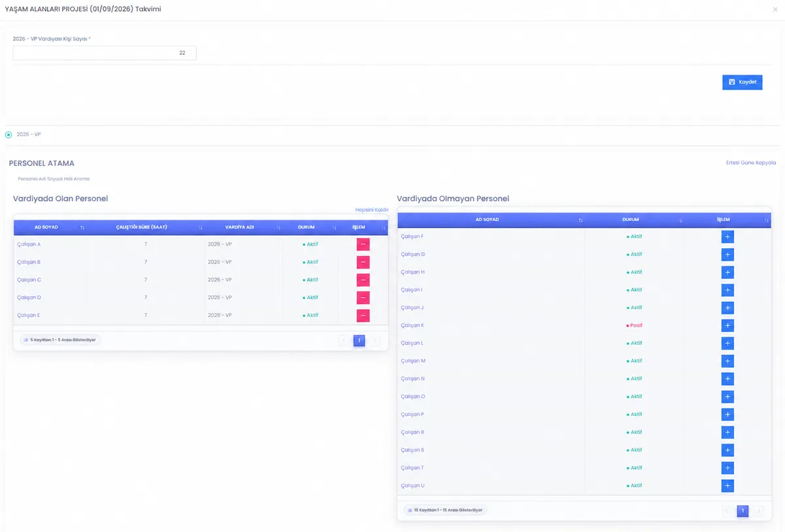Add Çalışan U to the shift
This screenshot has width=785, height=532.
727,486
